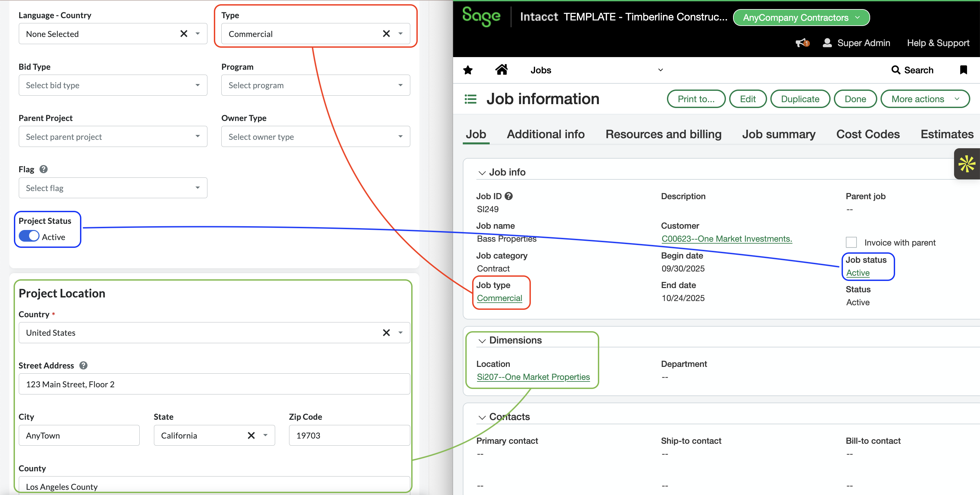Click the Home navigation icon
The width and height of the screenshot is (980, 495).
click(501, 70)
